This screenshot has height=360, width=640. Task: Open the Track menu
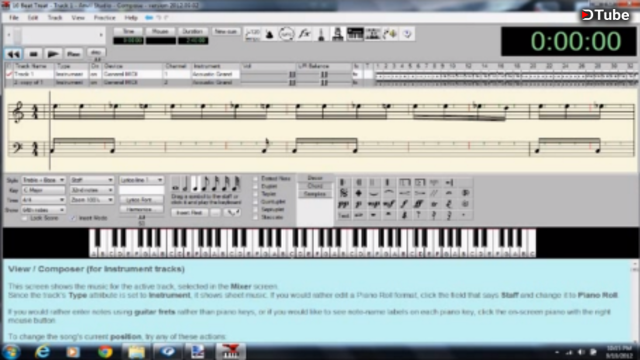click(x=55, y=18)
